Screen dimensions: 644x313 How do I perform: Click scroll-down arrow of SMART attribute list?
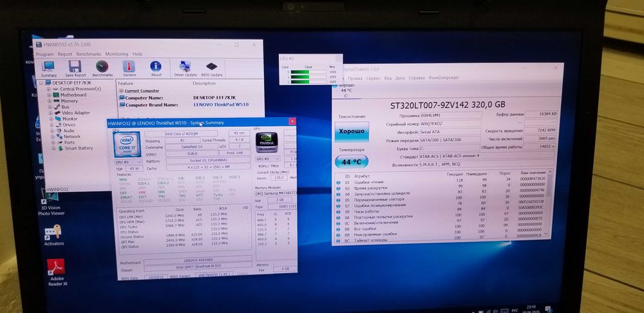(546, 233)
